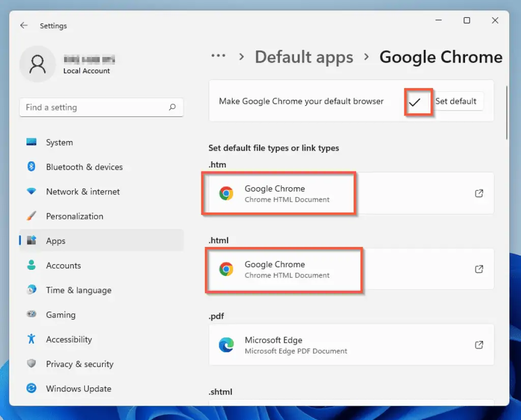Click the Settings window title text
Screen dimensions: 521x420
(x=53, y=25)
